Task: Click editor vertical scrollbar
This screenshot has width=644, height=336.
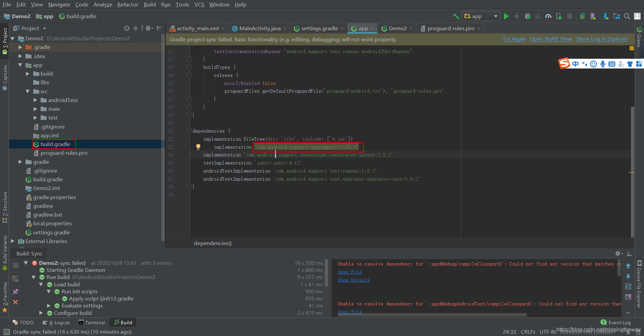Action: pyautogui.click(x=633, y=172)
